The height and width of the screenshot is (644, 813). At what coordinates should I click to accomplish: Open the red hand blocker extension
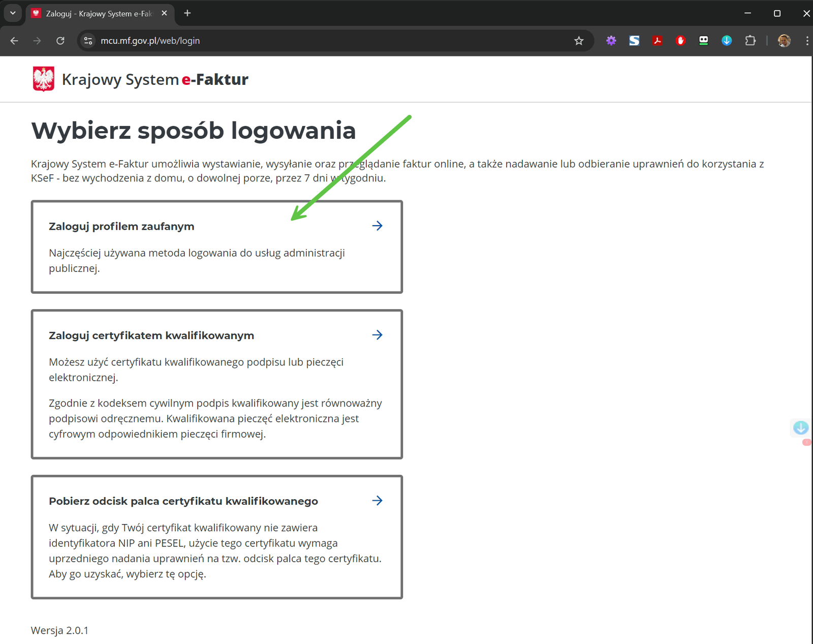pos(680,41)
